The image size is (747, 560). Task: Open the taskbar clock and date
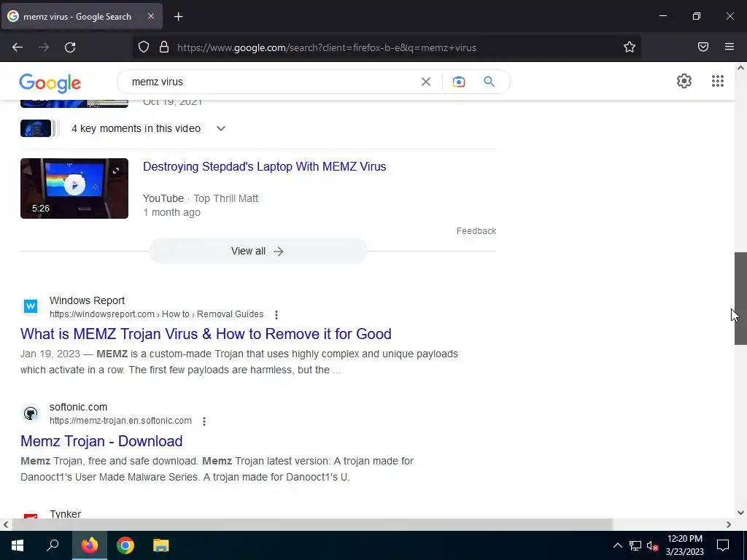[684, 545]
